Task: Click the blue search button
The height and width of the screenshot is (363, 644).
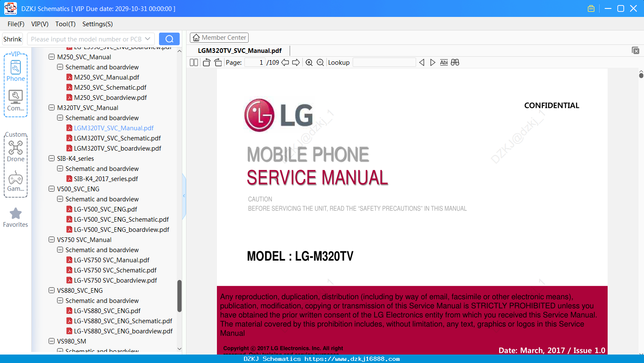Action: 169,39
